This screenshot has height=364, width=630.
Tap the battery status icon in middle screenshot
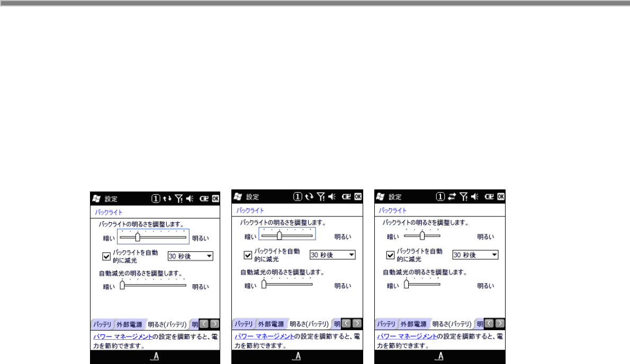coord(346,197)
